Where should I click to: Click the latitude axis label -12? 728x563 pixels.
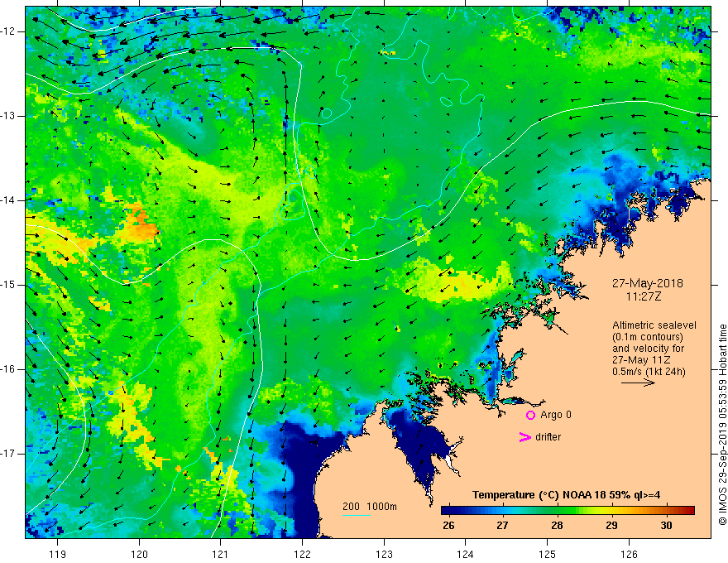8,31
